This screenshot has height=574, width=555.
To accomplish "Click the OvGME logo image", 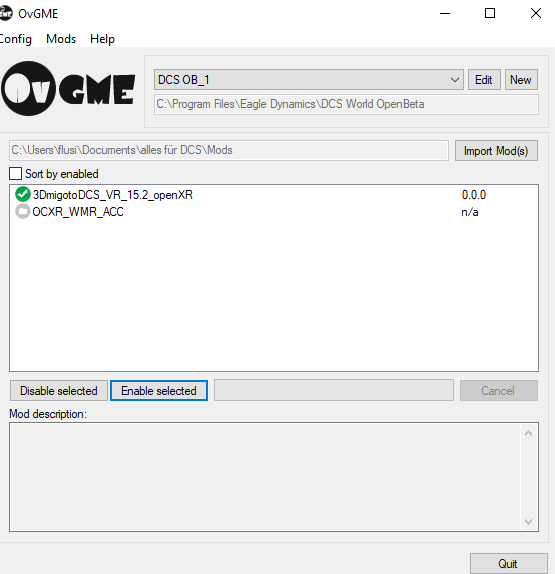I will (x=68, y=89).
